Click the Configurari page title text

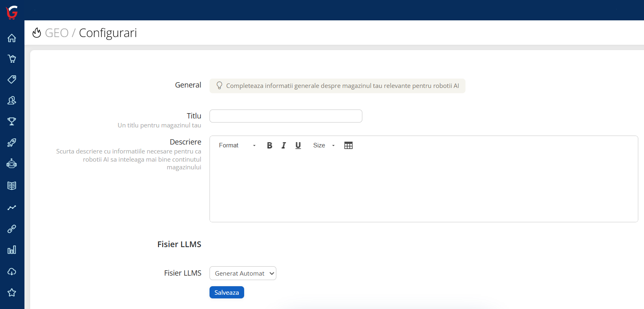pos(108,33)
